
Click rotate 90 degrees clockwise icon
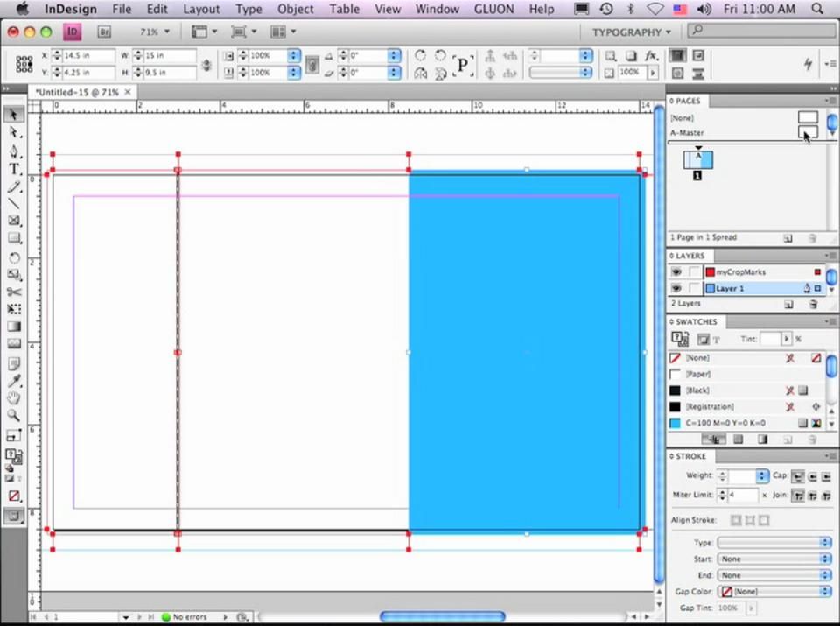[421, 55]
